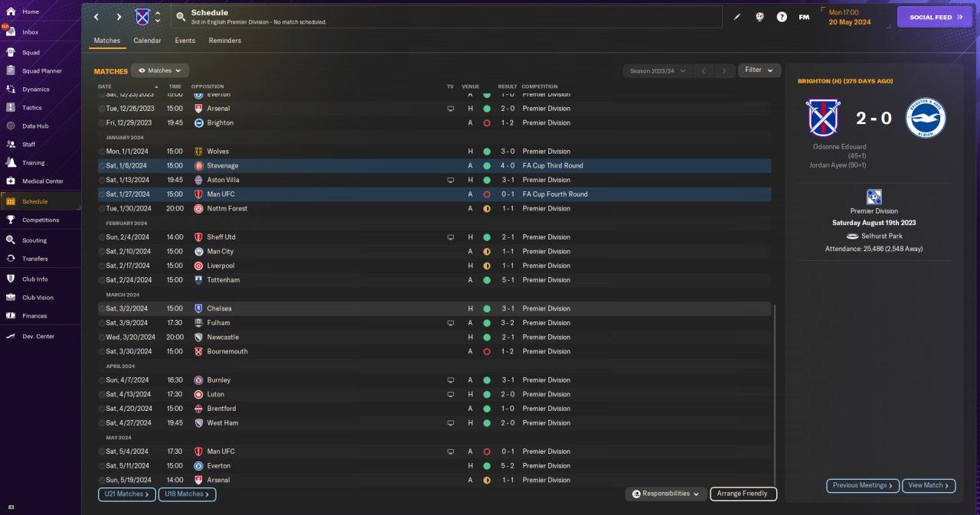Click Social Feed button
This screenshot has width=980, height=515.
pos(935,17)
